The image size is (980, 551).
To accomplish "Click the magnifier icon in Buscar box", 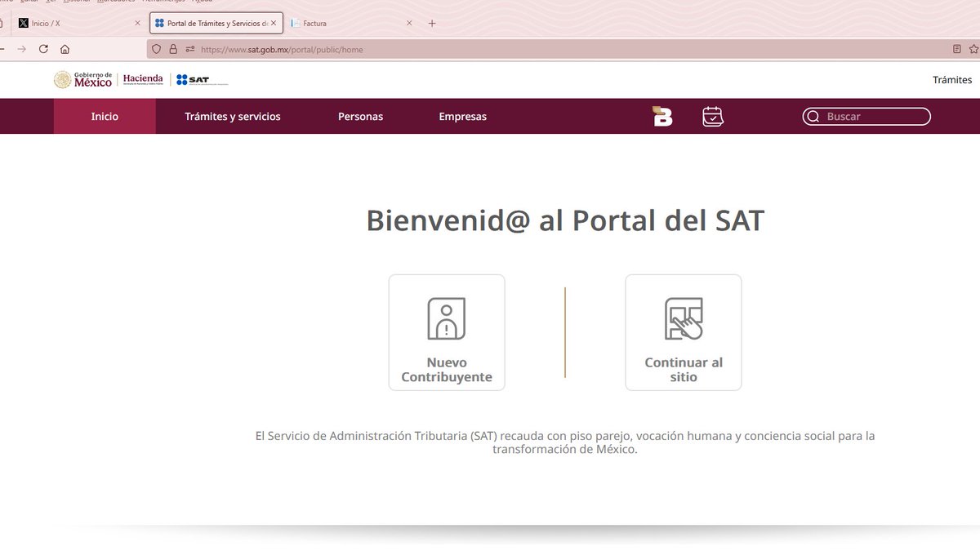I will tap(813, 117).
